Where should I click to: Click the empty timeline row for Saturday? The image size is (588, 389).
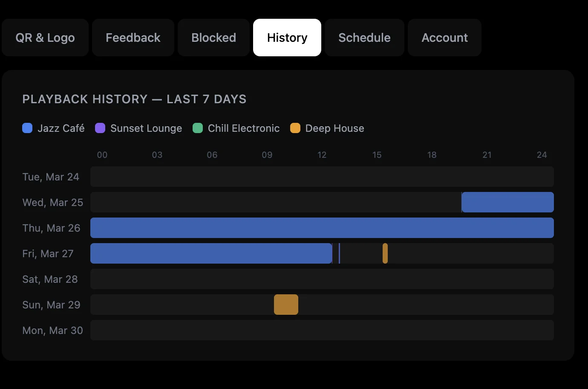point(322,279)
